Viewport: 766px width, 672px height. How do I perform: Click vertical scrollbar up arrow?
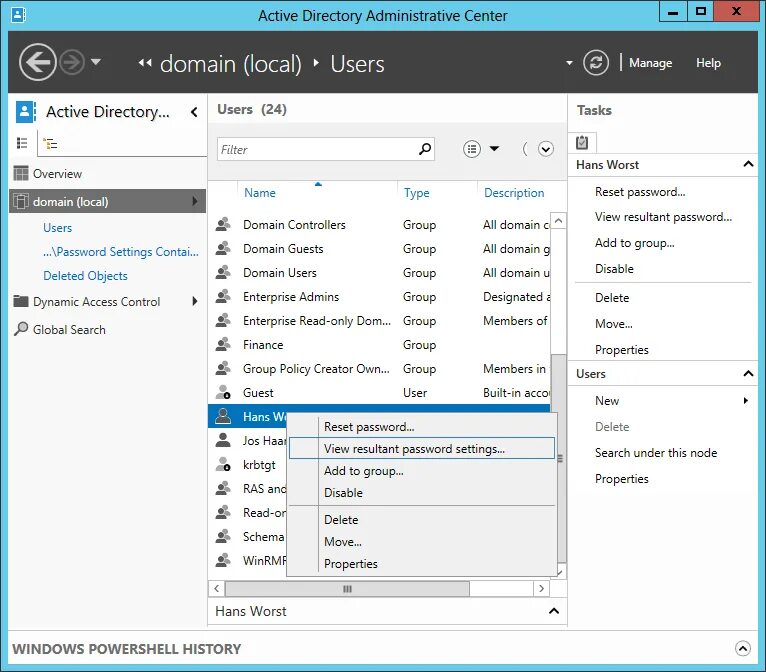(558, 221)
